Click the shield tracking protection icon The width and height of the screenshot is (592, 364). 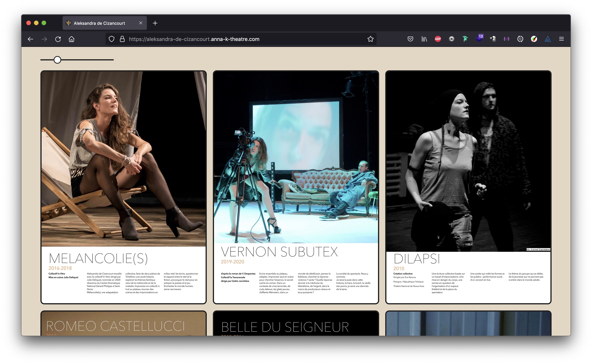click(111, 39)
